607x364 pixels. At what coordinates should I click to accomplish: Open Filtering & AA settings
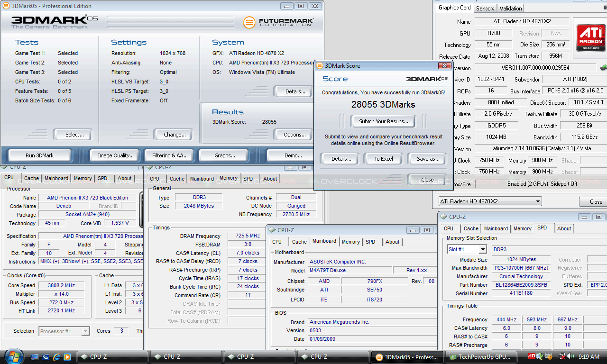[170, 155]
